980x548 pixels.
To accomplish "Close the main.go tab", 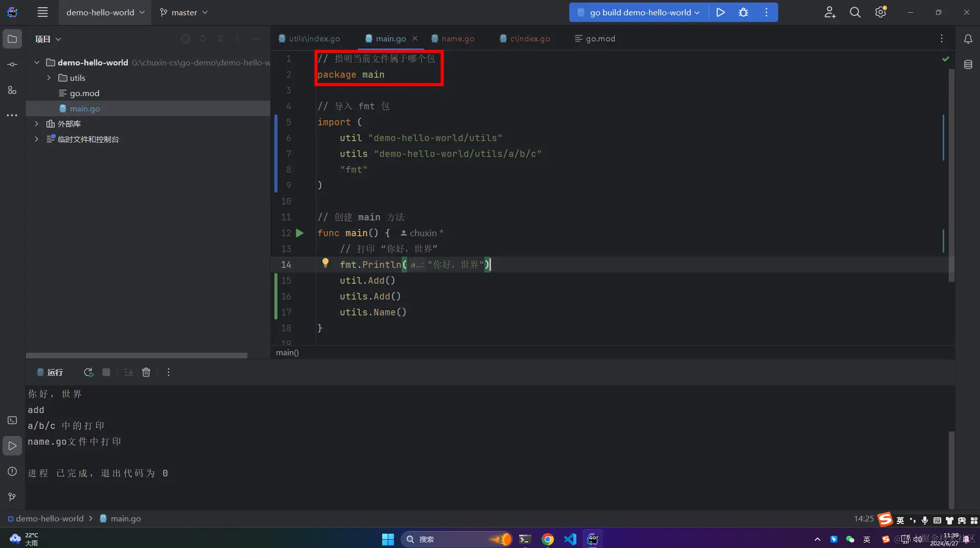I will pos(415,38).
